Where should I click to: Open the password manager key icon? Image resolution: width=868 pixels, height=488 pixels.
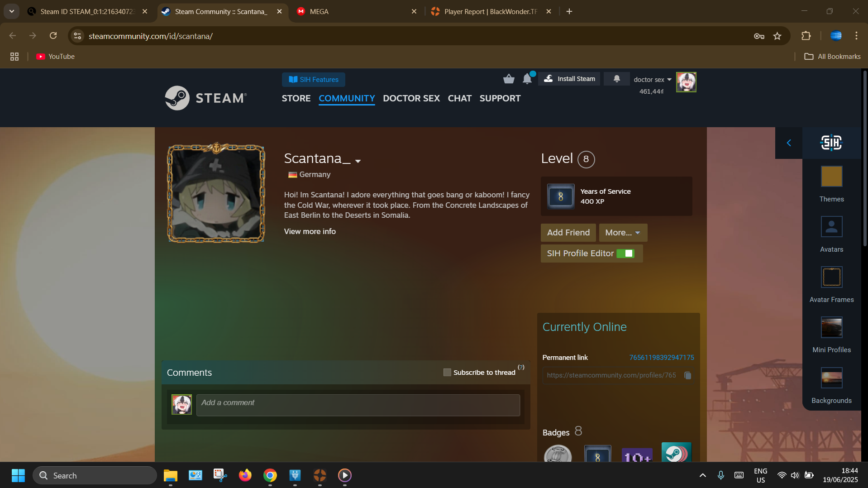[759, 36]
